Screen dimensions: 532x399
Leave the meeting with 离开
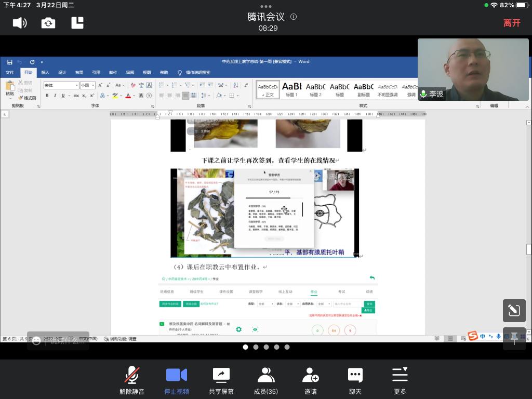511,23
